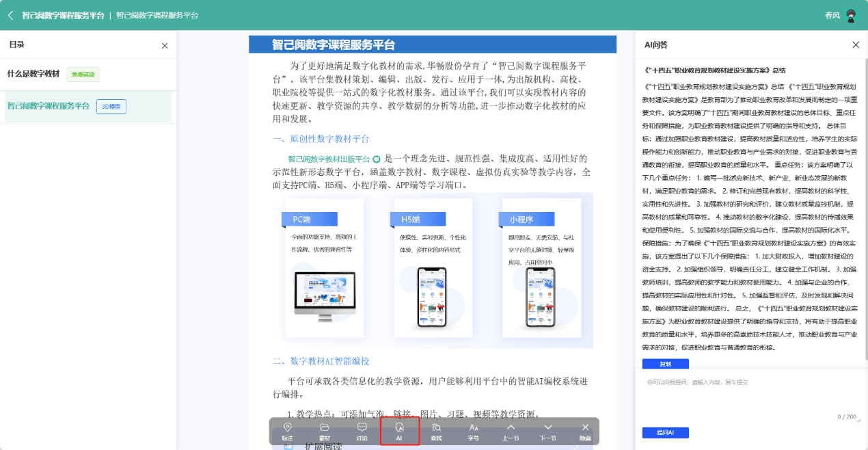
Task: Click the 免费试读 tag
Action: tap(83, 74)
